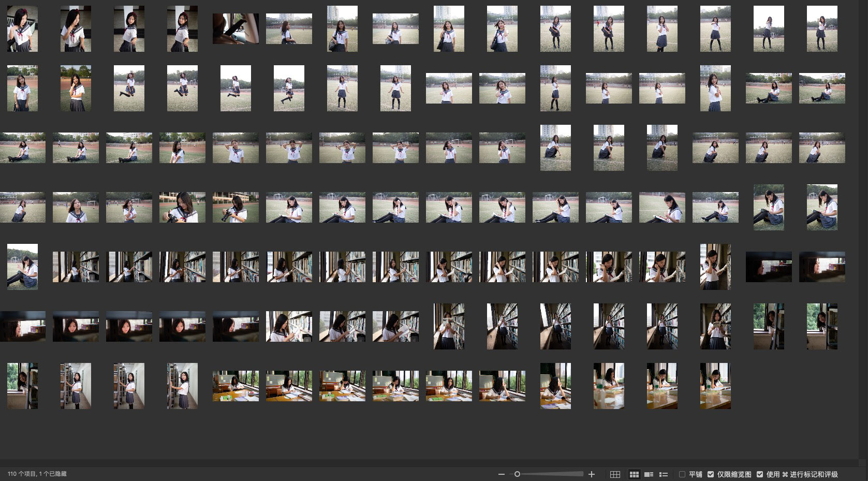Viewport: 868px width, 481px height.
Task: Select the first thumbnail in the bottom row
Action: coord(22,386)
